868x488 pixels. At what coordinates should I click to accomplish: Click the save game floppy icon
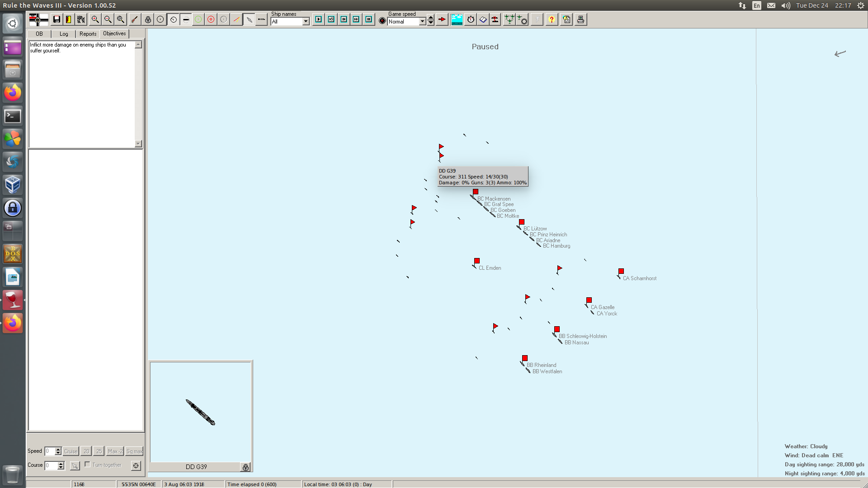[57, 19]
